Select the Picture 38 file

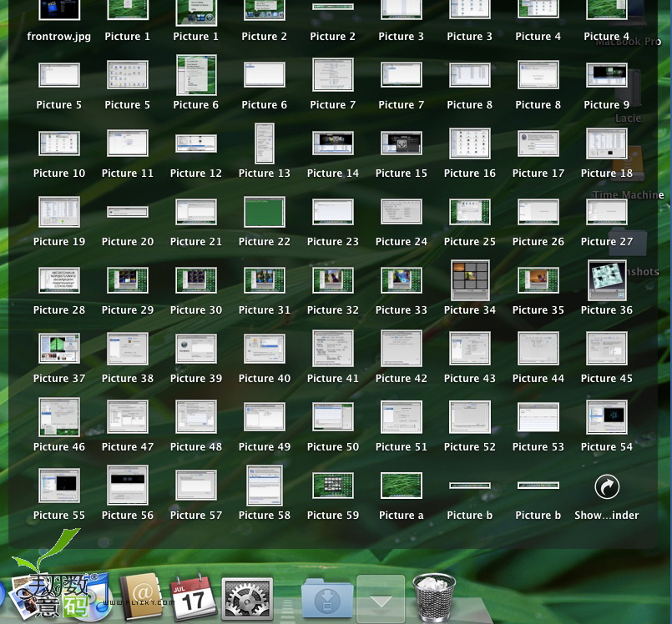(x=127, y=349)
